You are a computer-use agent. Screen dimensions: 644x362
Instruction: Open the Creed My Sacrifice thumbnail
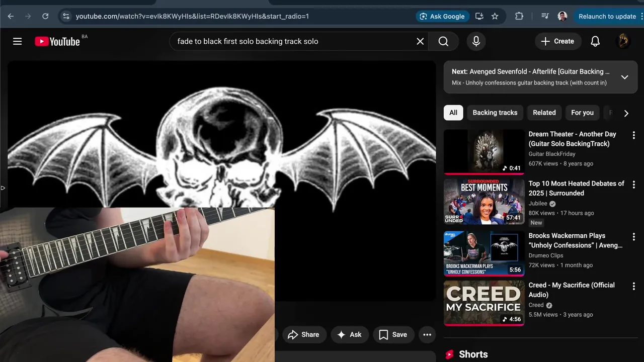click(484, 303)
